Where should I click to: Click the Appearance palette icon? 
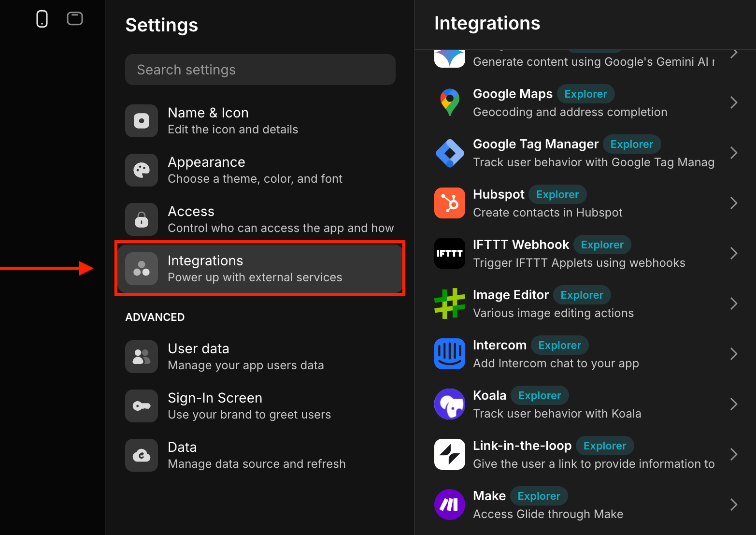[x=142, y=170]
